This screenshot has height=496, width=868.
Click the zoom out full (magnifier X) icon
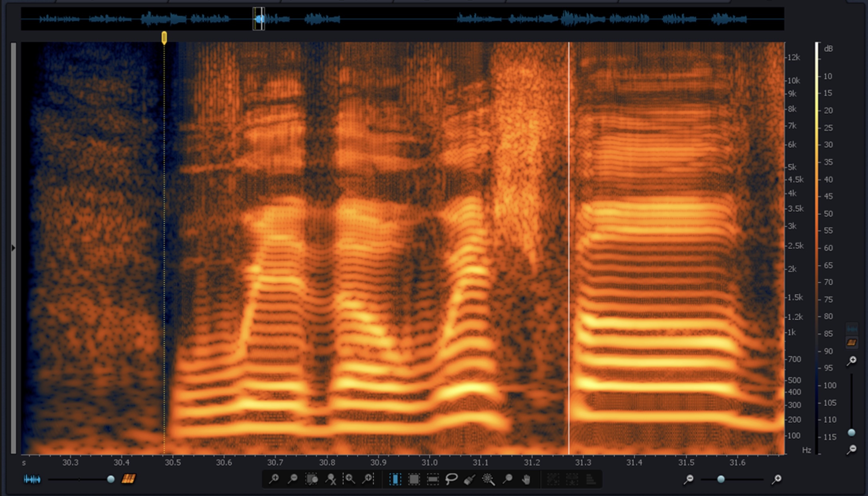coord(330,479)
